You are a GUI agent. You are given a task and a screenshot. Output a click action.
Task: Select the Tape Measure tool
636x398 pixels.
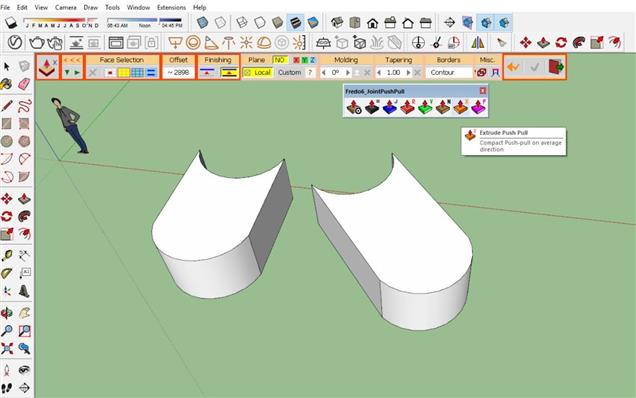pos(6,255)
